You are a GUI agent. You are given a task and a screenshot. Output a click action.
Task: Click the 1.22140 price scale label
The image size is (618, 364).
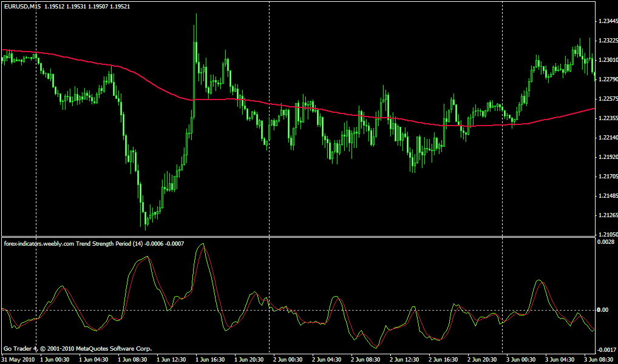click(x=607, y=138)
